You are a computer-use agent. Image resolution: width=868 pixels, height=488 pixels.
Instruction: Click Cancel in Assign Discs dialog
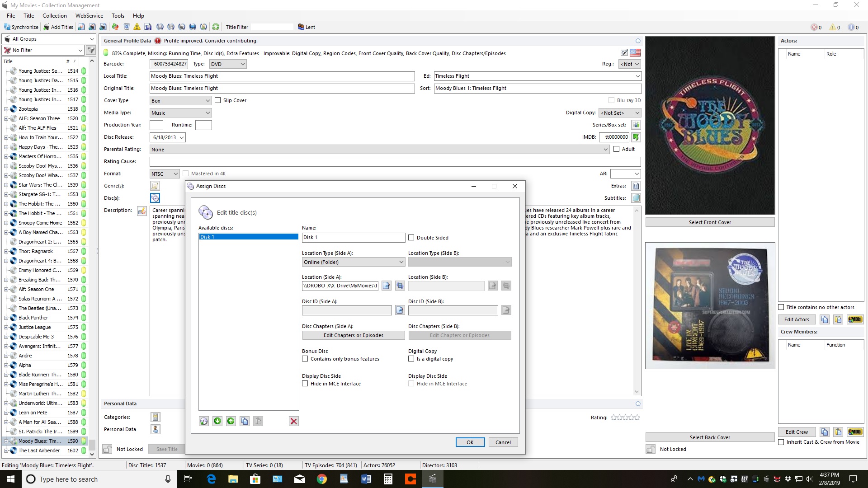click(503, 442)
